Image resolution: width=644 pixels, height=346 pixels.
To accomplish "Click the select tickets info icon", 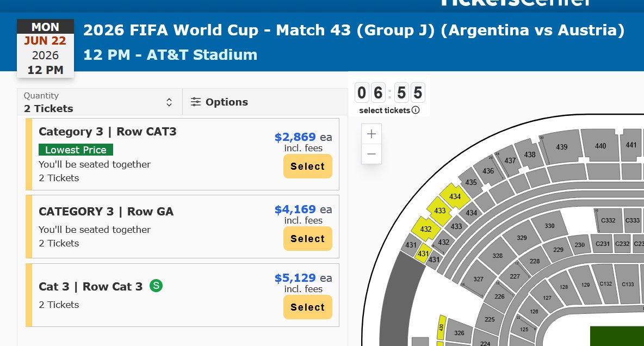I will (x=416, y=110).
